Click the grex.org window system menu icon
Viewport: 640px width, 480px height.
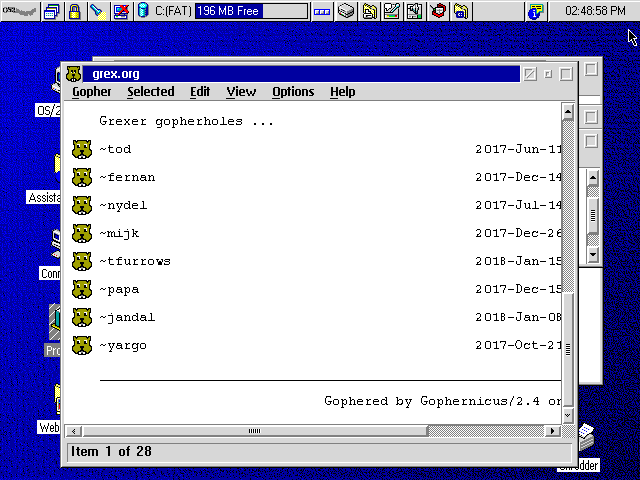point(74,74)
